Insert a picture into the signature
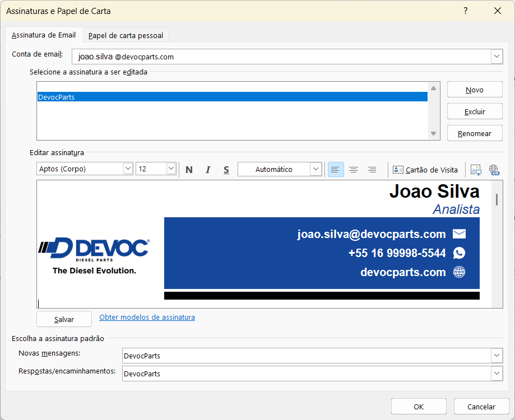Viewport: 515px width, 420px height. point(476,170)
